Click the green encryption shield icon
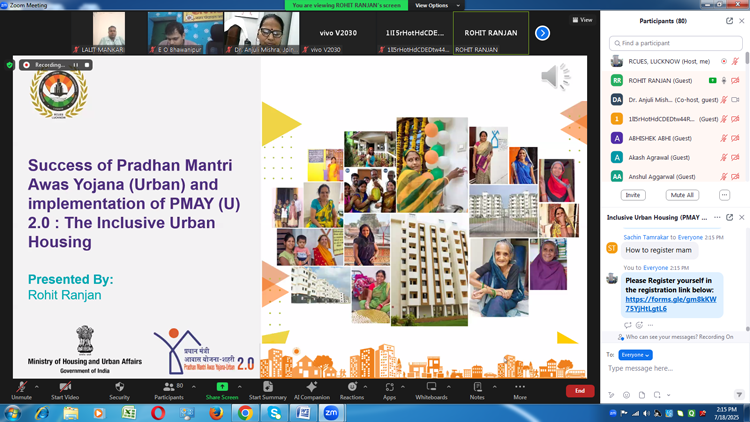 click(x=10, y=65)
